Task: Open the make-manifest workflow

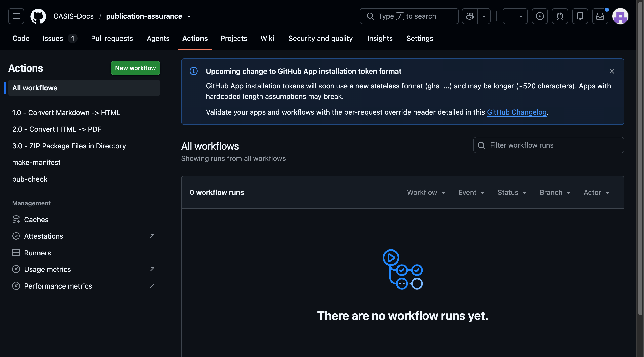Action: (84, 162)
